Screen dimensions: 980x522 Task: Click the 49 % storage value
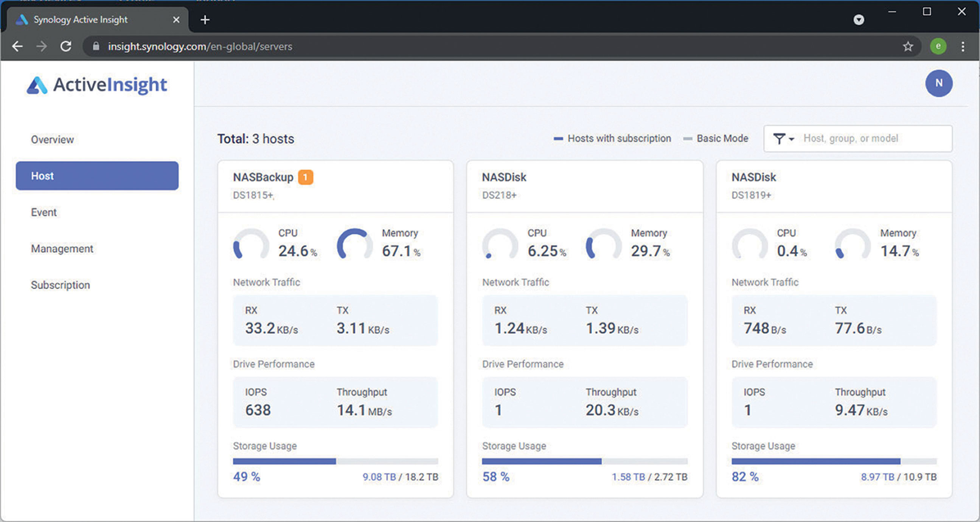tap(247, 476)
